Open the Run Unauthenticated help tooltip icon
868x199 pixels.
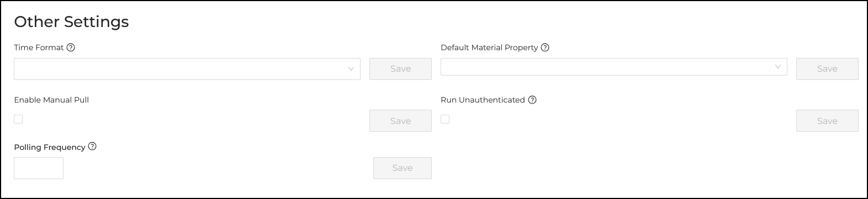pyautogui.click(x=532, y=100)
